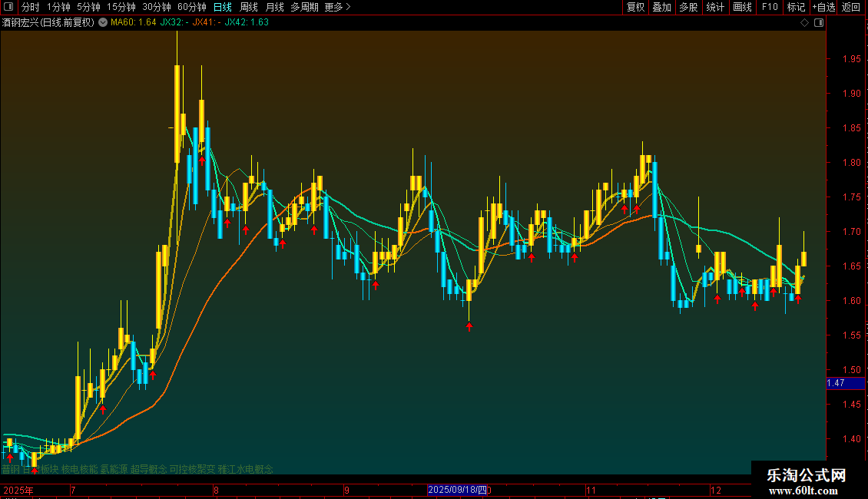Screen dimensions: 868x499
Task: Switch to the 分时 chart tab
Action: [31, 7]
